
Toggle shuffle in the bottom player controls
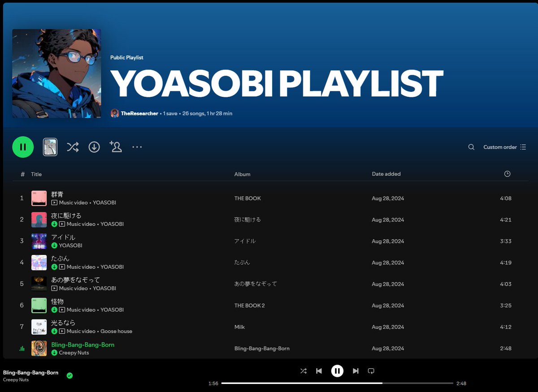pos(304,371)
